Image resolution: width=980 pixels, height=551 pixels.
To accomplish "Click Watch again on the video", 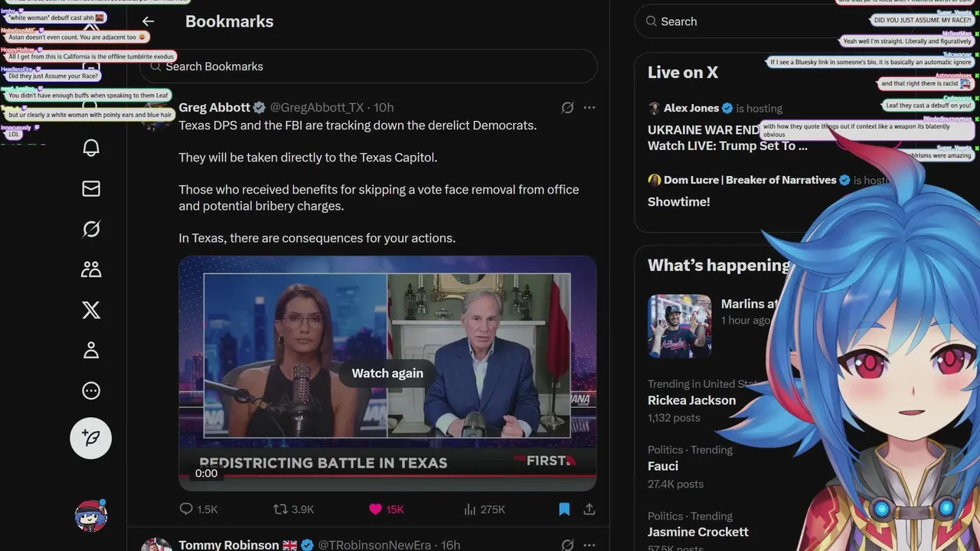I will coord(387,373).
